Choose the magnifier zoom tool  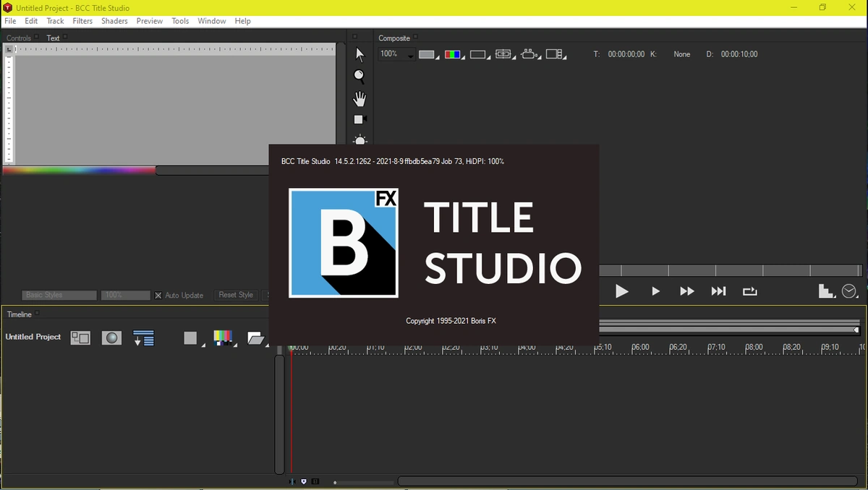click(x=359, y=77)
